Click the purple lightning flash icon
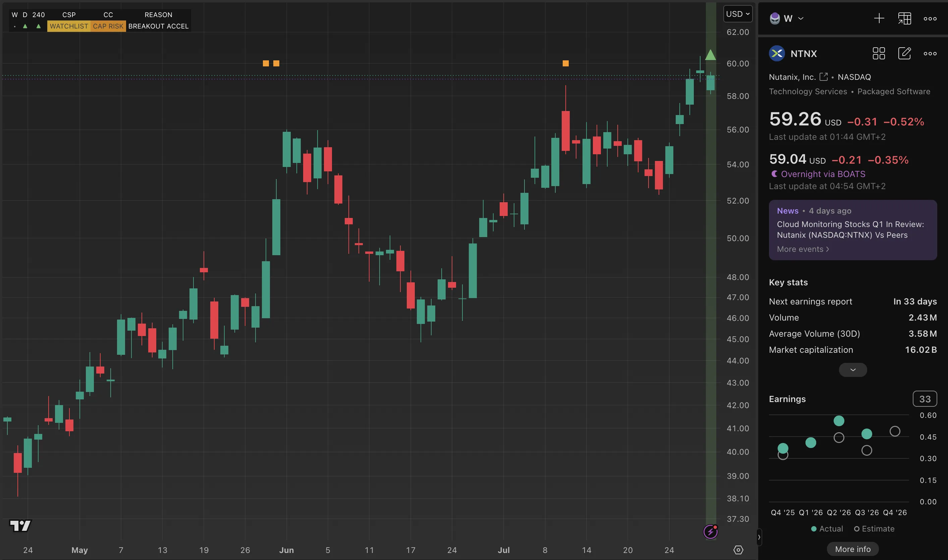 (710, 532)
